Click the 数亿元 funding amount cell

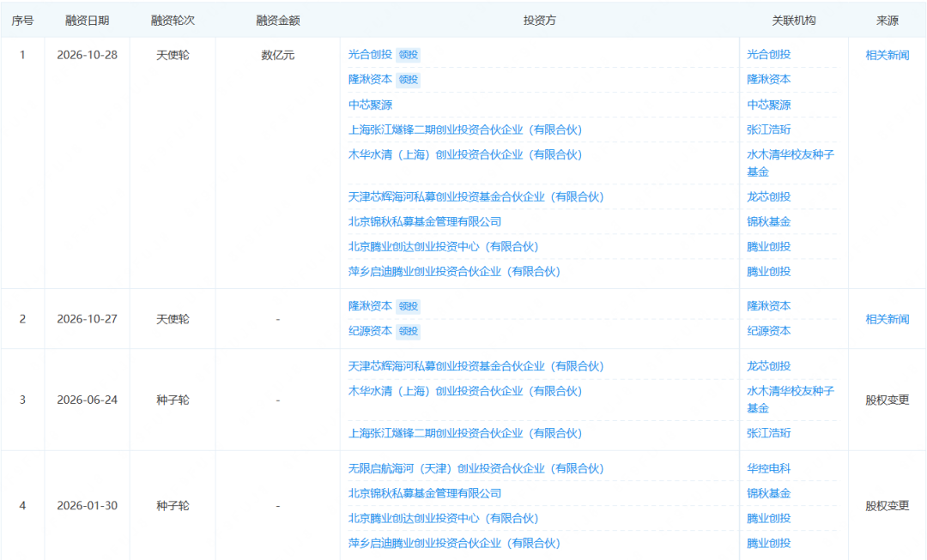[x=278, y=55]
